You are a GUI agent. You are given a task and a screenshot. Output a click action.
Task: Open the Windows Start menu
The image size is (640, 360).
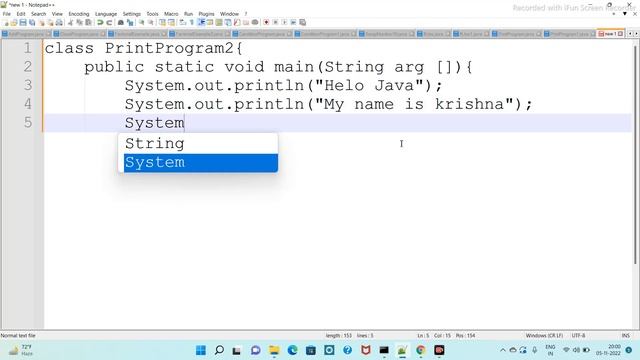[x=201, y=350]
